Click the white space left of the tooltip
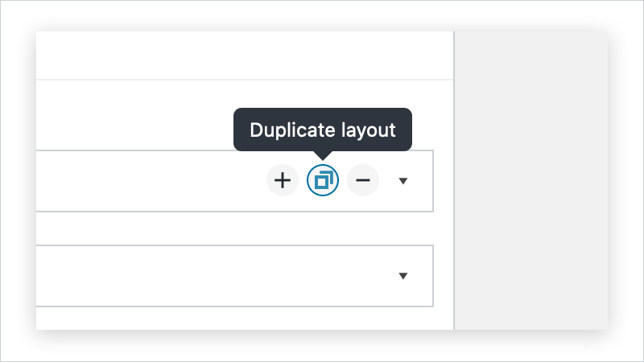This screenshot has width=644, height=362. pos(134,115)
